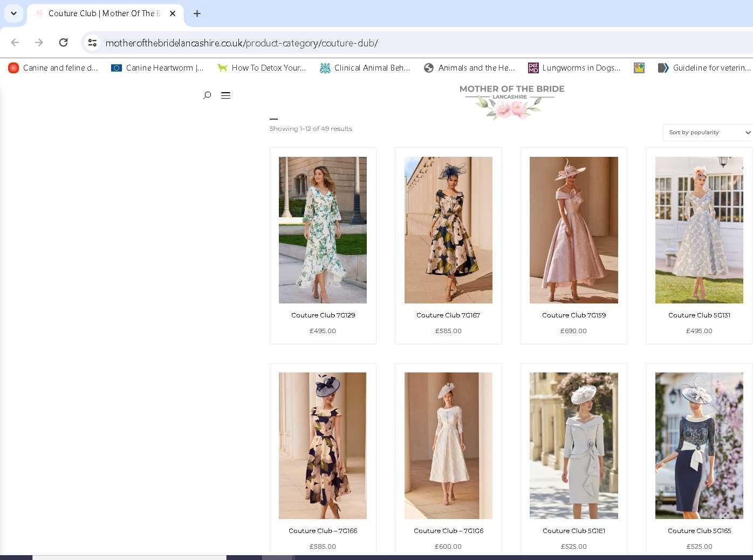
Task: Open the Couture Club 5G131 dress image
Action: [699, 230]
